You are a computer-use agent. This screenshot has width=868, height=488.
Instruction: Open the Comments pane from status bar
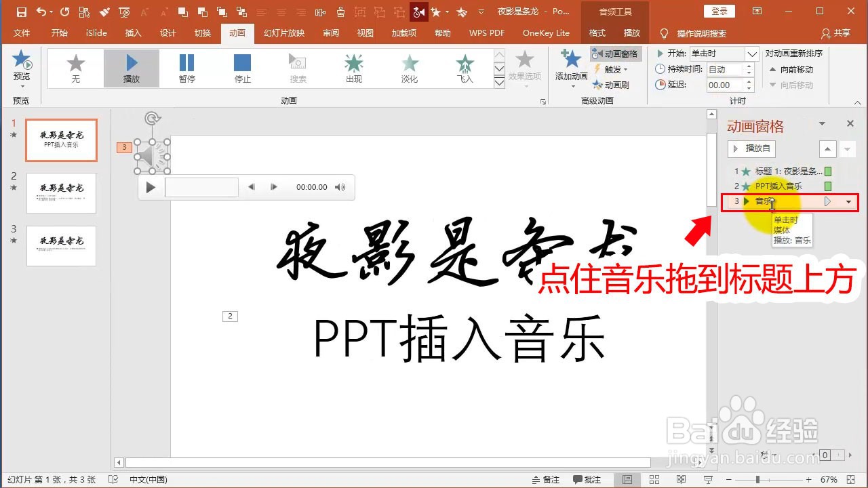point(586,479)
